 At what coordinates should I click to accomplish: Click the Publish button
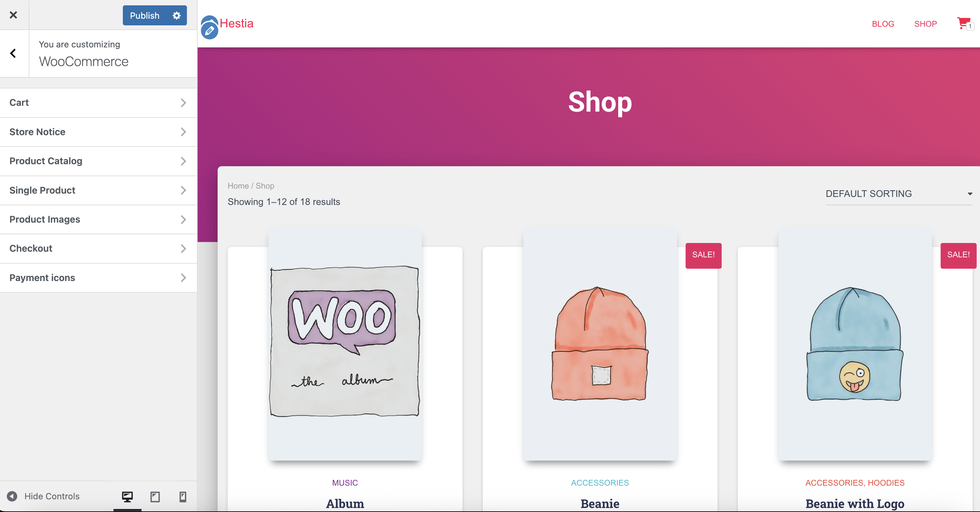click(145, 16)
